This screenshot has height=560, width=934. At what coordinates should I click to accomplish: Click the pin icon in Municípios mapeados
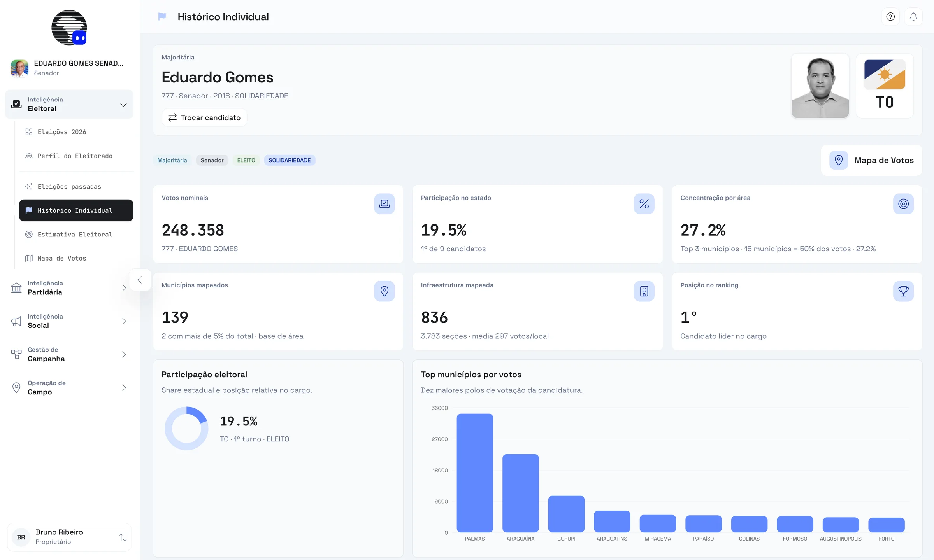(x=384, y=291)
